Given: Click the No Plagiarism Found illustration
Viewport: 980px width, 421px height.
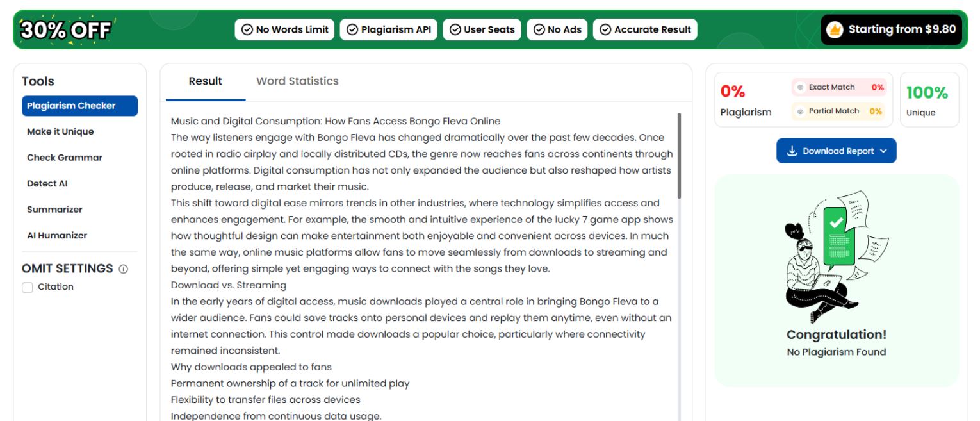Looking at the screenshot, I should (x=836, y=256).
